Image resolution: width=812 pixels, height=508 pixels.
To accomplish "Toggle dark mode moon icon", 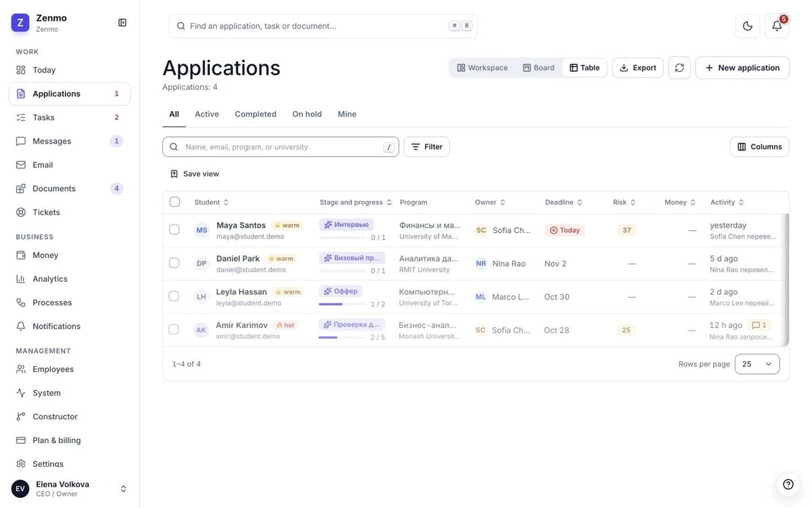I will (x=748, y=26).
